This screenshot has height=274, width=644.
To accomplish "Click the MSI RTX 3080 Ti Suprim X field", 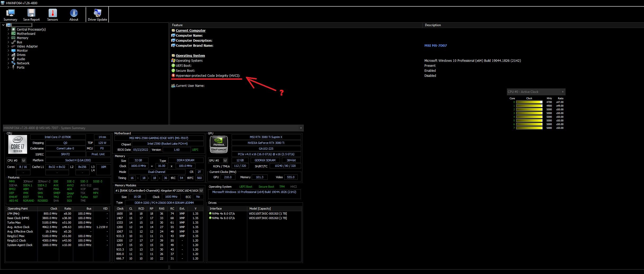I will [x=266, y=137].
